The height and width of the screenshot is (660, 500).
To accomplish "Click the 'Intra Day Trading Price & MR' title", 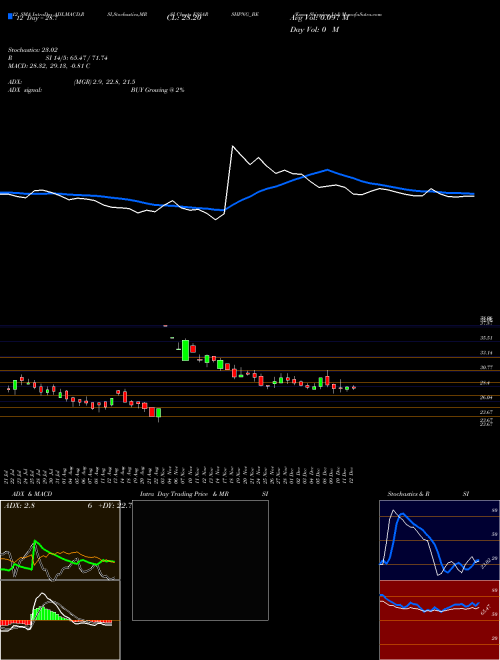I will coord(184,494).
